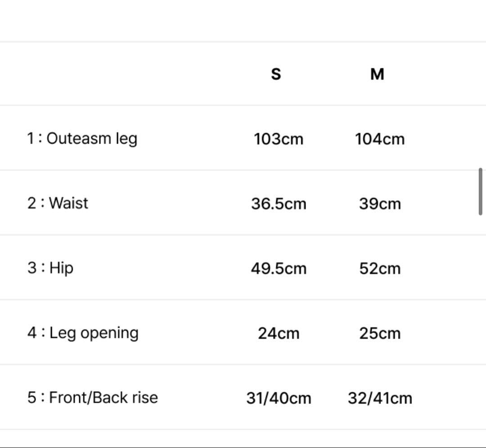
Task: Click the 104cm outseam value for M
Action: (x=380, y=139)
